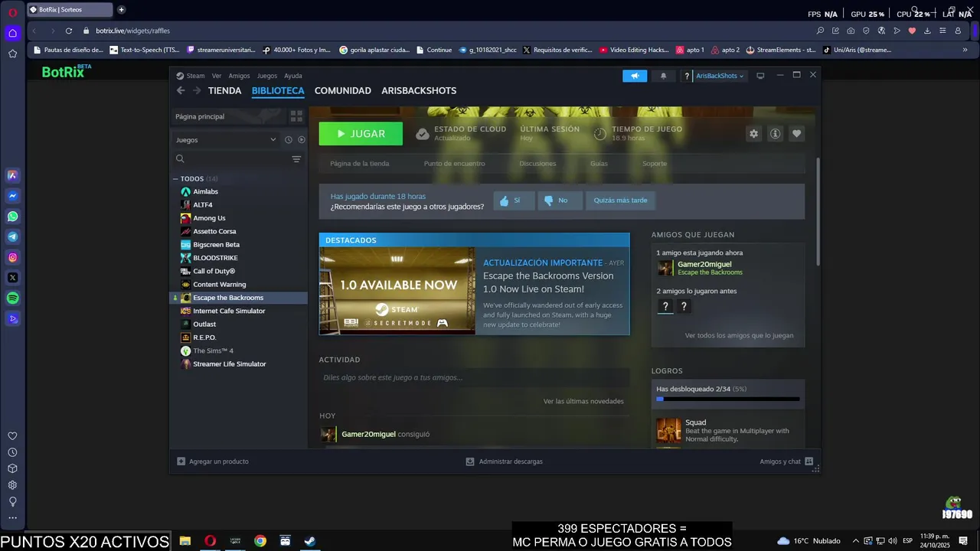Open TIENDA tab in Steam
The height and width of the screenshot is (551, 980).
coord(224,90)
